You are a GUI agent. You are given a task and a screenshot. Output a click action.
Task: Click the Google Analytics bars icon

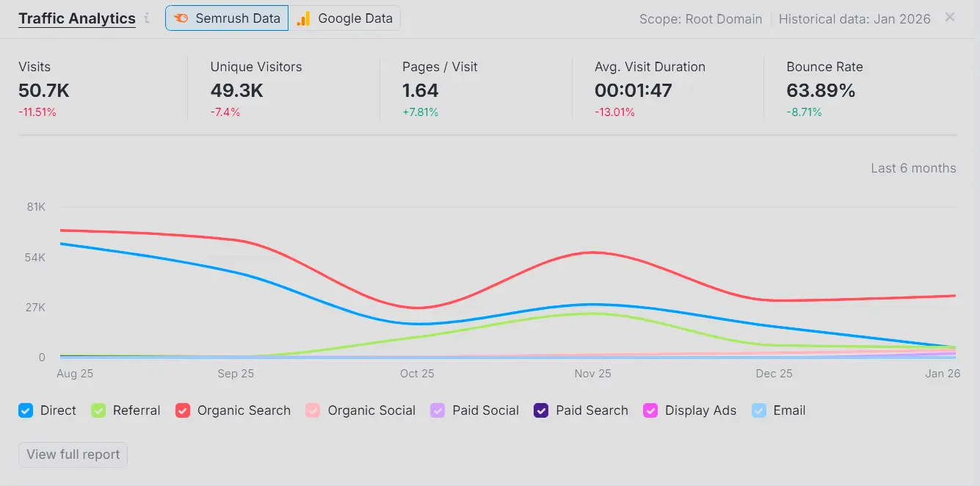click(x=305, y=18)
